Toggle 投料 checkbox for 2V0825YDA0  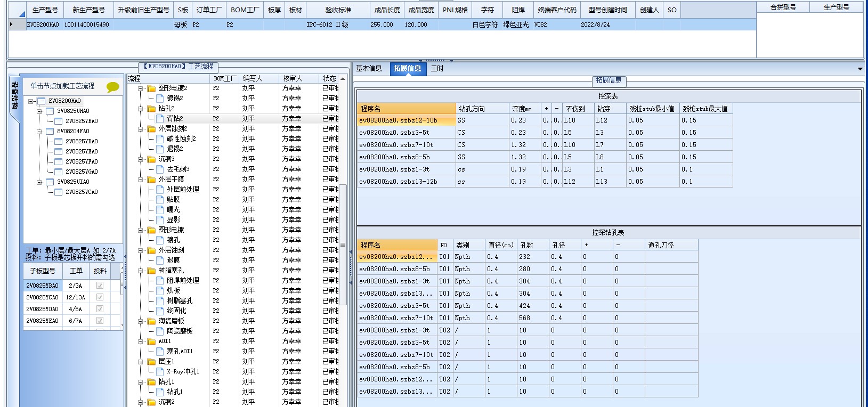(x=100, y=309)
